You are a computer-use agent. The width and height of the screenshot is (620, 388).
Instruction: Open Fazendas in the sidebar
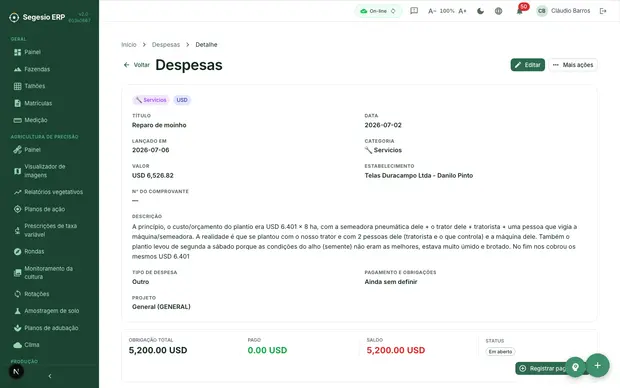tap(49, 69)
